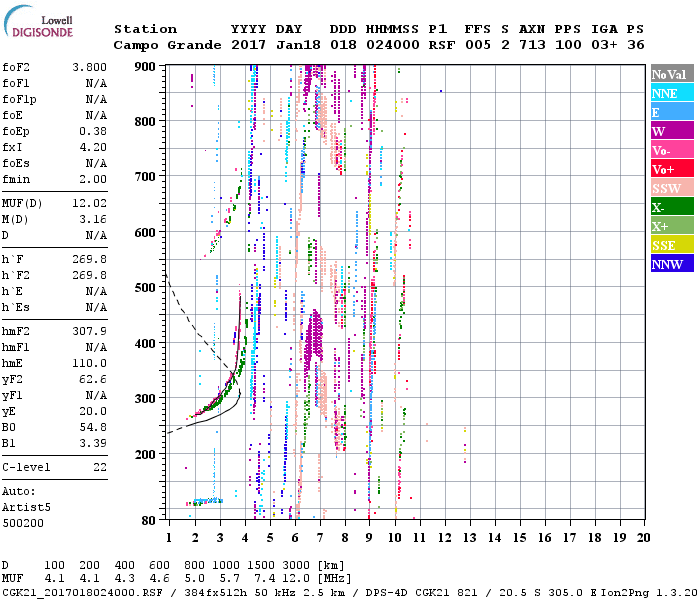Click the C-level value 22
The image size is (700, 600).
tap(100, 467)
